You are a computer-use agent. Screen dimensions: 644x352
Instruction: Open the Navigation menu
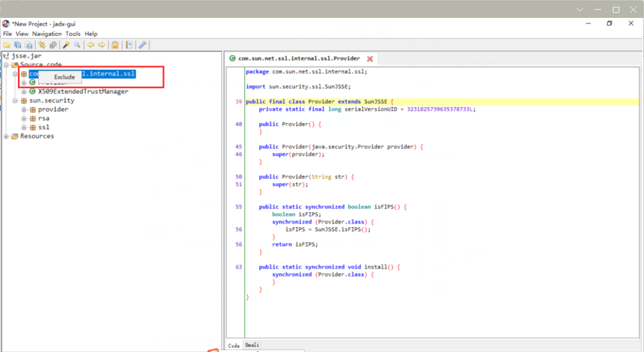(x=47, y=34)
